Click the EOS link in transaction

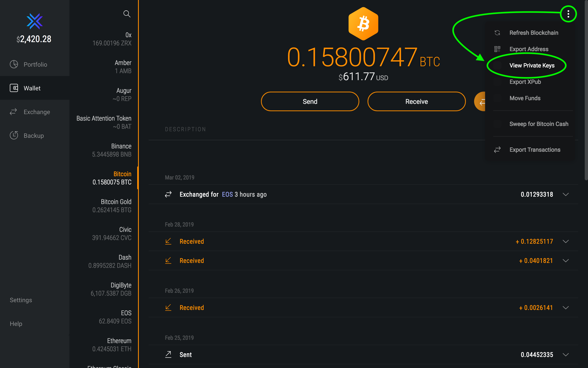click(227, 194)
